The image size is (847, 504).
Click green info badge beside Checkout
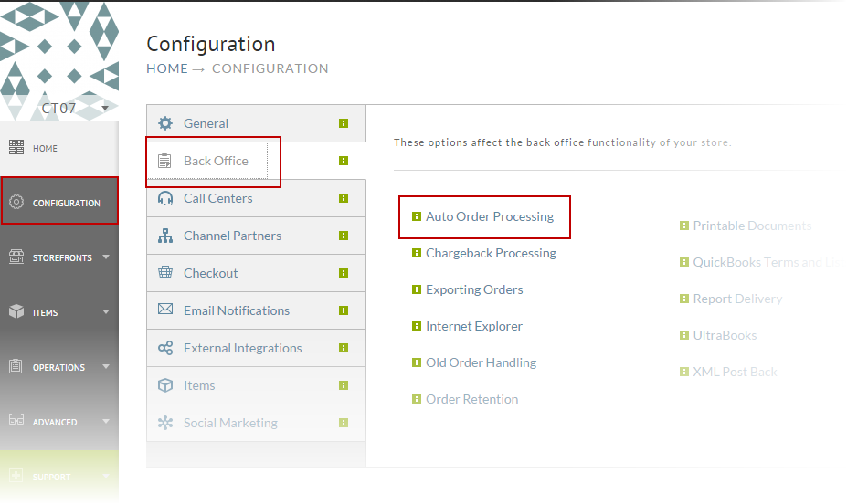point(344,273)
